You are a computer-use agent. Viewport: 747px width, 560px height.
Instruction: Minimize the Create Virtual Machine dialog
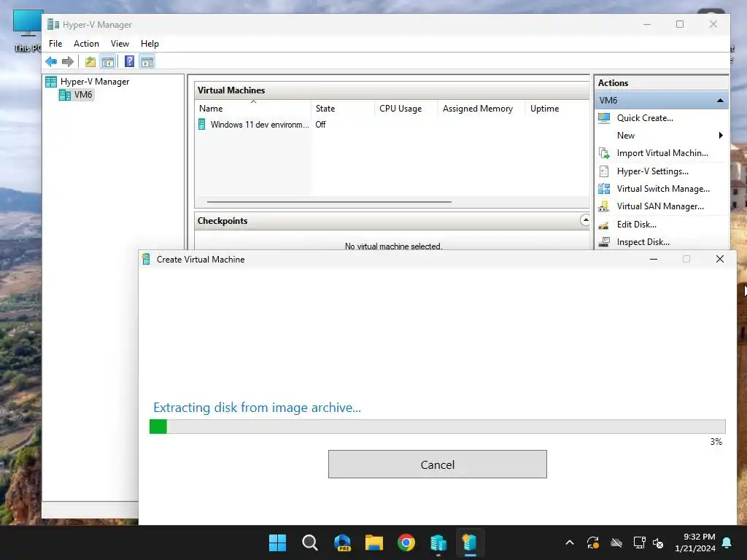[654, 259]
